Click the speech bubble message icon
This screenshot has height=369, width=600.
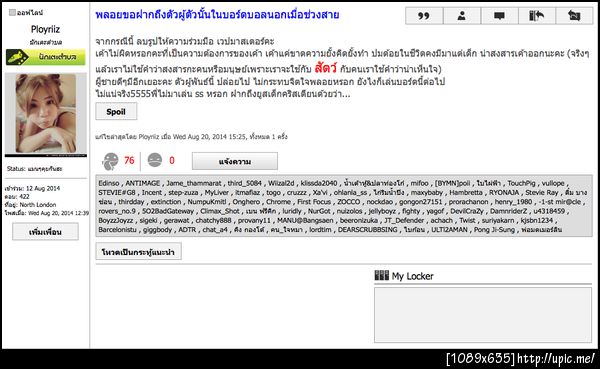tap(499, 16)
